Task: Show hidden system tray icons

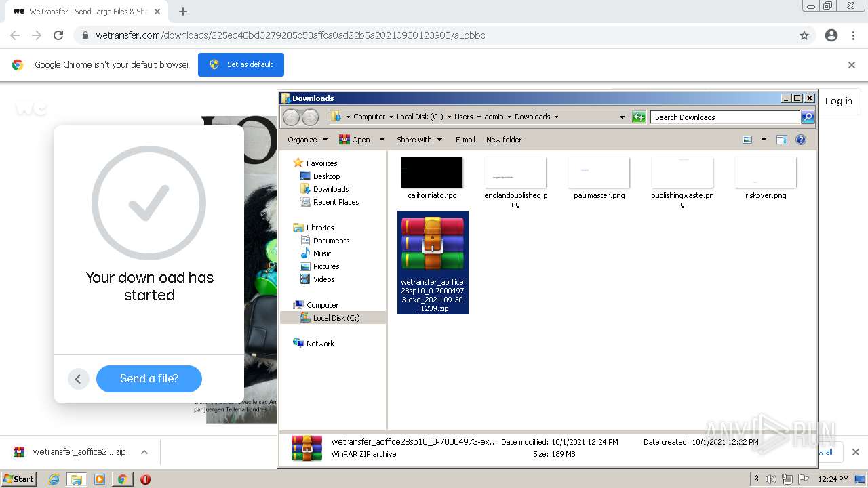Action: 756,479
